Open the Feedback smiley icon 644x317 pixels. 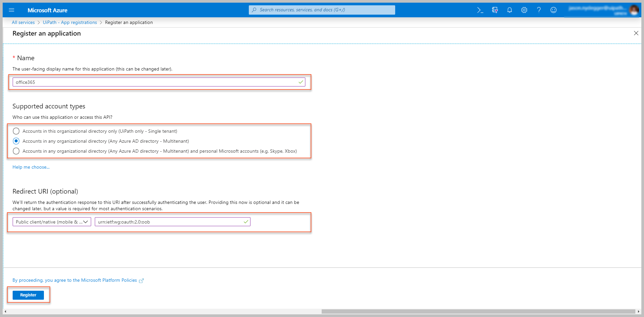pyautogui.click(x=554, y=10)
